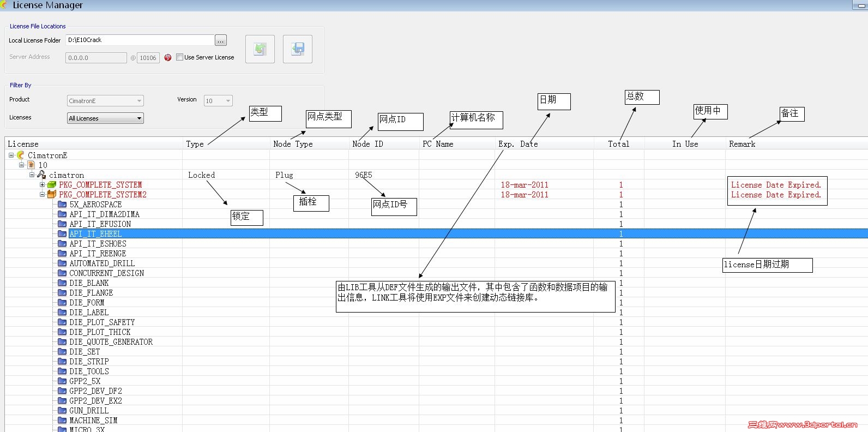
Task: Click the folder icon beside DIE_QUOTE_GENERATOR
Action: pos(62,342)
